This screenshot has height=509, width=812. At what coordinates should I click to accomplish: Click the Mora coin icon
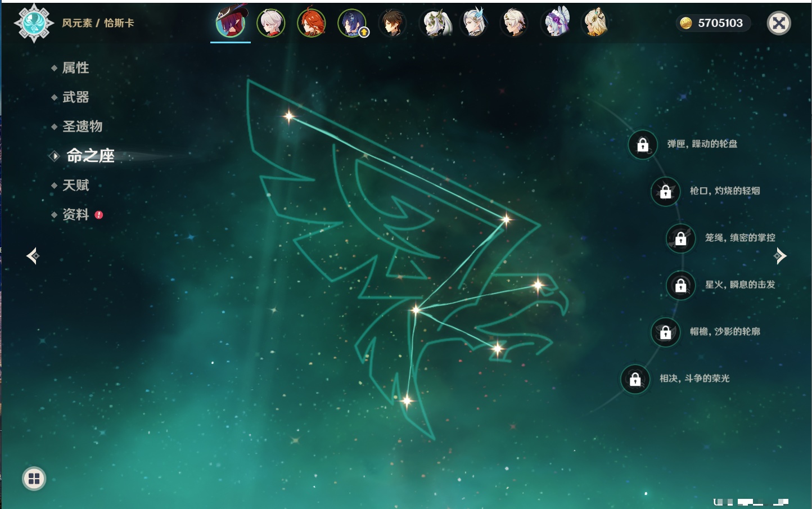coord(685,23)
